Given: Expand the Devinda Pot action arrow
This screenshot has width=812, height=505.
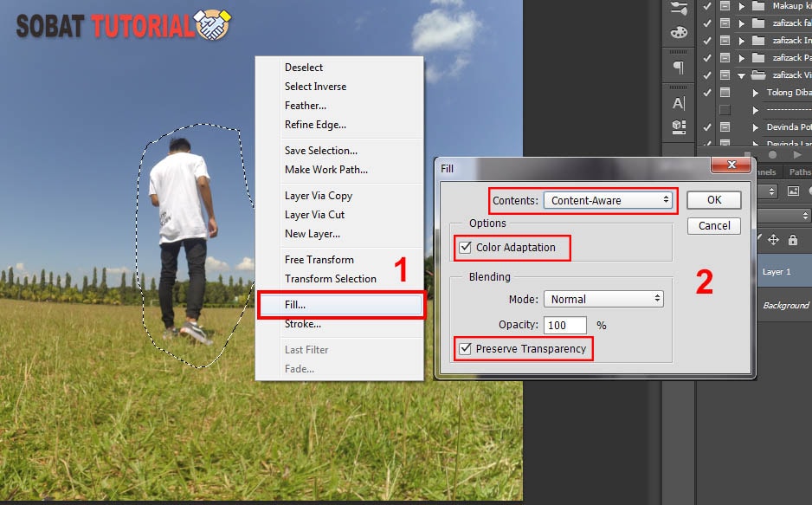Looking at the screenshot, I should (x=756, y=127).
